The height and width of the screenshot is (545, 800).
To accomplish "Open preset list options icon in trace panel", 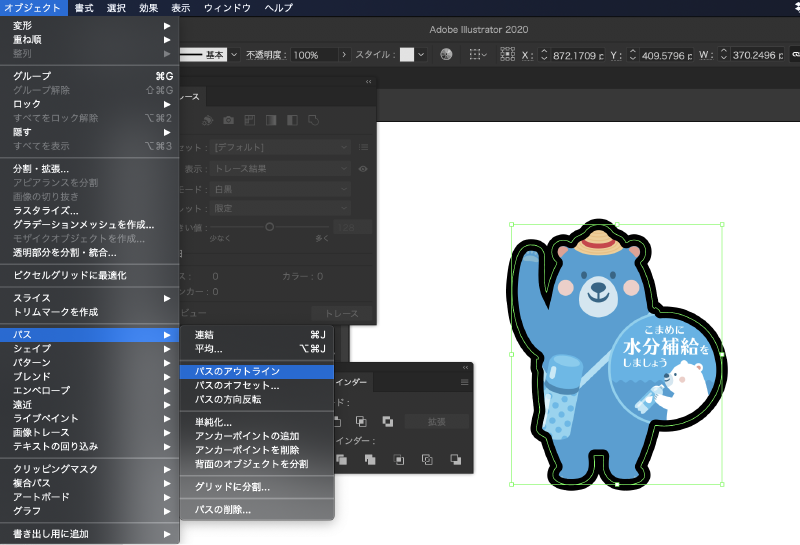I will [x=363, y=147].
